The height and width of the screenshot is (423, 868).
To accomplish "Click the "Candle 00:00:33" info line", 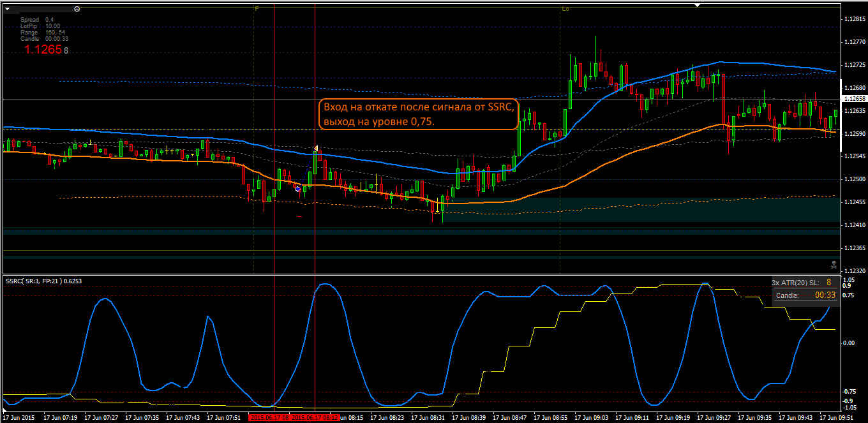I will coord(44,39).
